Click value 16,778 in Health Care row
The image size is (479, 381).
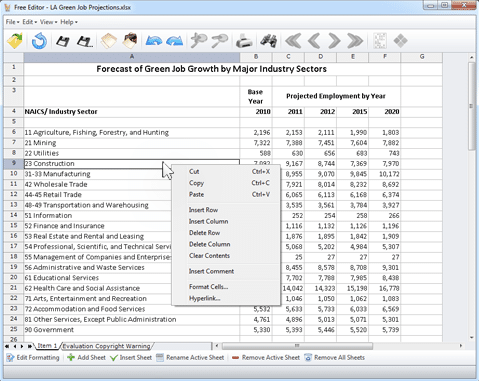[385, 288]
